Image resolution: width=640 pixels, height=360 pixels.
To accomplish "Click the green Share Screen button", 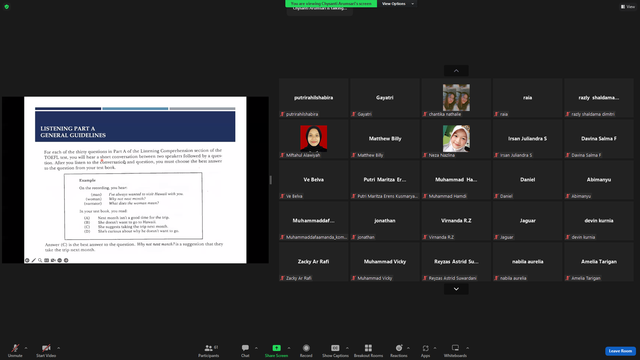I will pyautogui.click(x=276, y=350).
